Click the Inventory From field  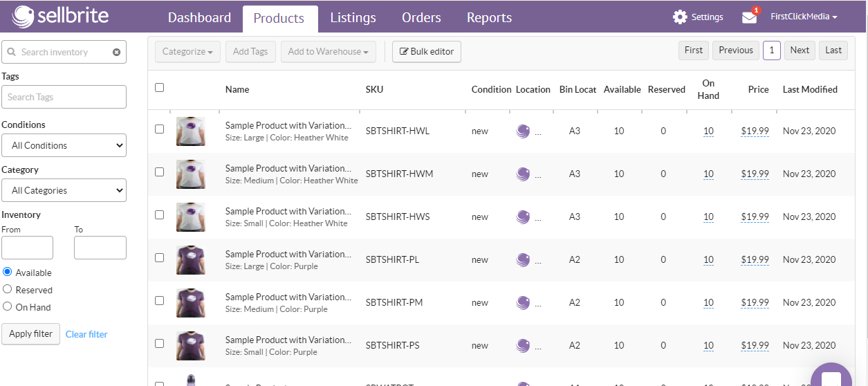coord(27,248)
